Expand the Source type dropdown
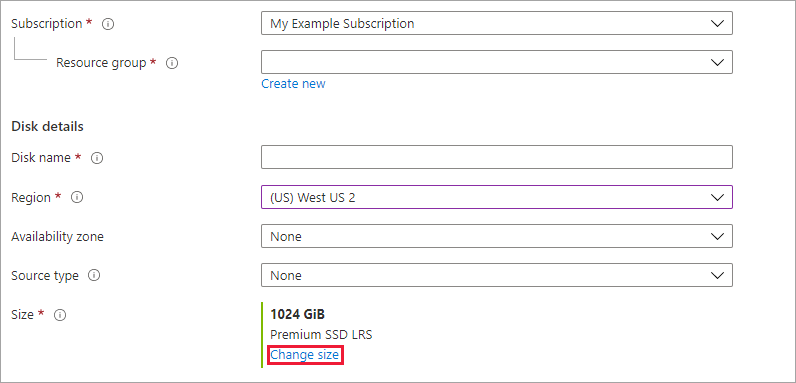 496,275
